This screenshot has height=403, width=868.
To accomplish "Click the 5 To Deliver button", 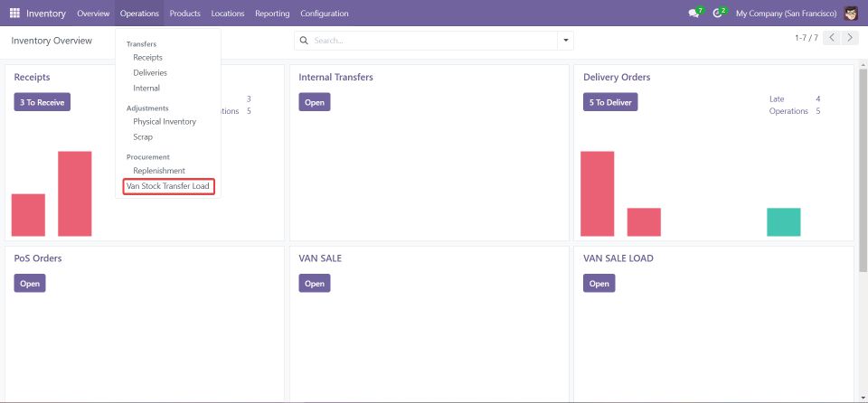I will tap(610, 102).
